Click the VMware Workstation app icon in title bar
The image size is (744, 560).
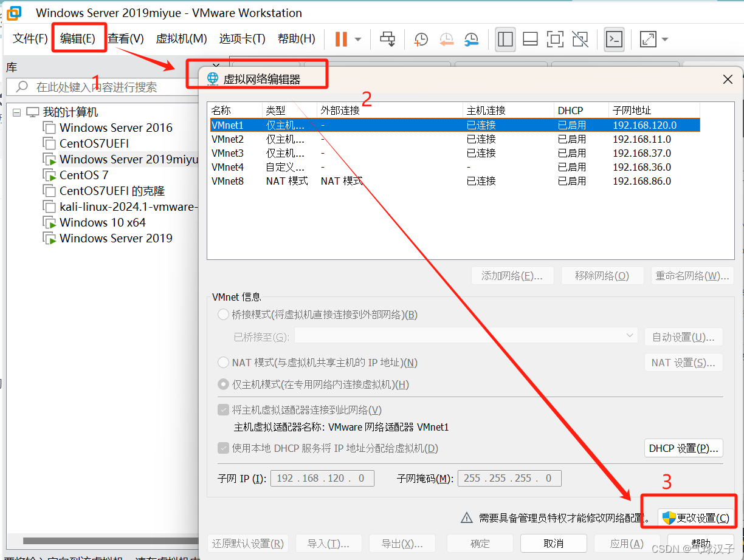point(13,13)
